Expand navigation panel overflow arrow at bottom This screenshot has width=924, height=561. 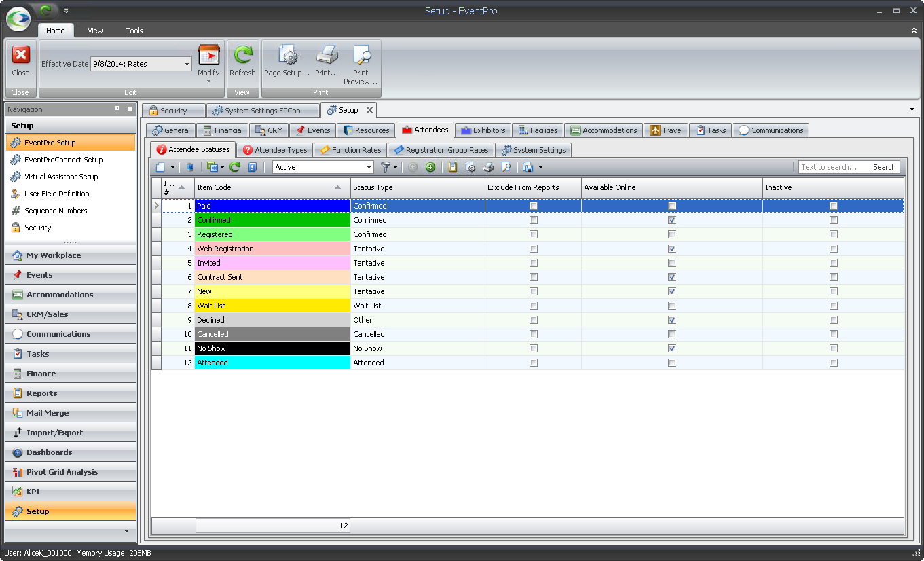[126, 531]
